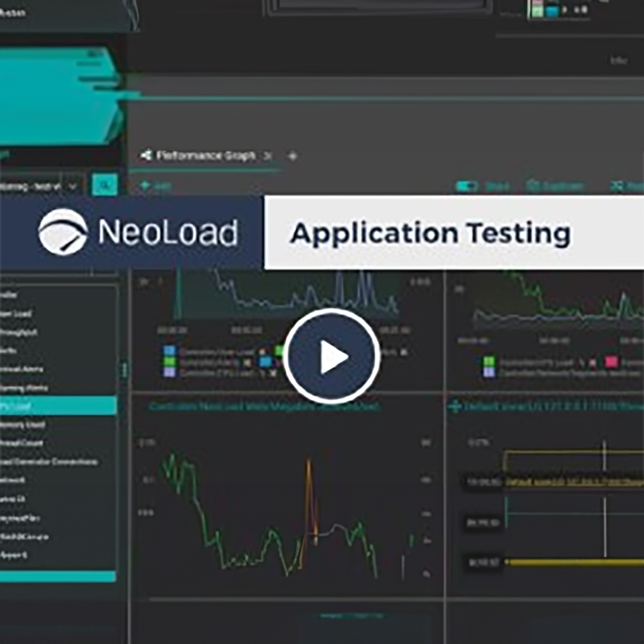
Task: Click the Explore button in the toolbar
Action: [x=555, y=186]
